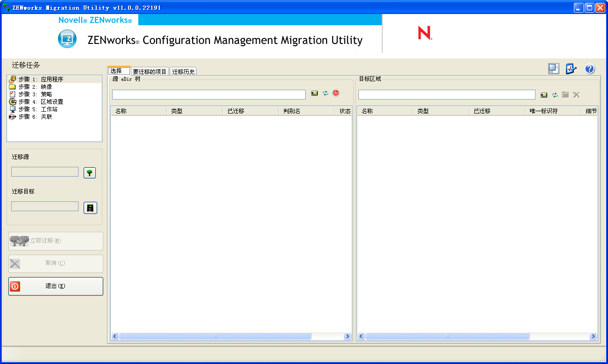
Task: Click the help question mark icon
Action: coord(589,69)
